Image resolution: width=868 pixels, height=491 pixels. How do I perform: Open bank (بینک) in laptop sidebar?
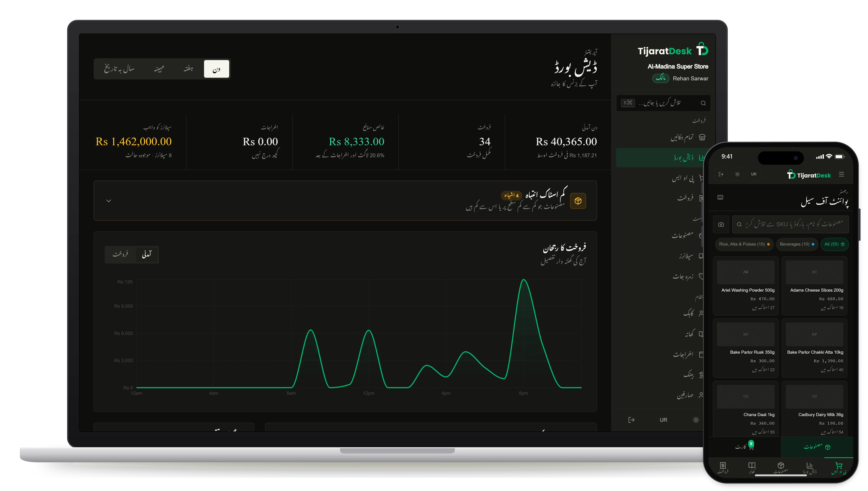688,374
